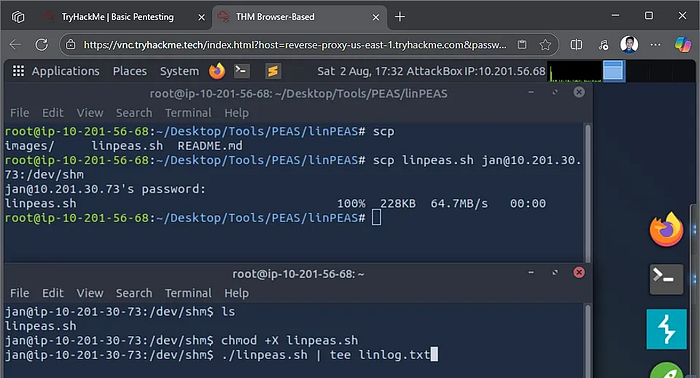Open terminal launcher in top panel
The image size is (700, 378).
(242, 71)
